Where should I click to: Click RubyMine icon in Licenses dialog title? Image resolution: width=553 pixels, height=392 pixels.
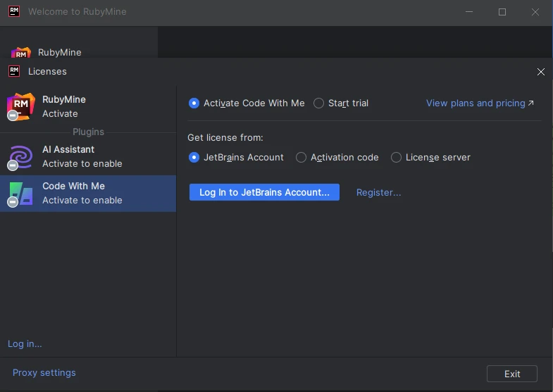coord(14,71)
